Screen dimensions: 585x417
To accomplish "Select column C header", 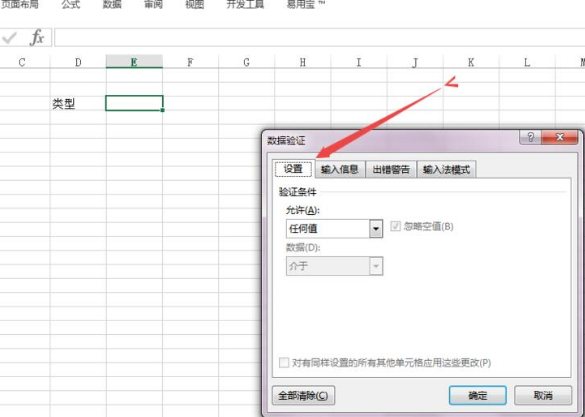I will coord(22,62).
